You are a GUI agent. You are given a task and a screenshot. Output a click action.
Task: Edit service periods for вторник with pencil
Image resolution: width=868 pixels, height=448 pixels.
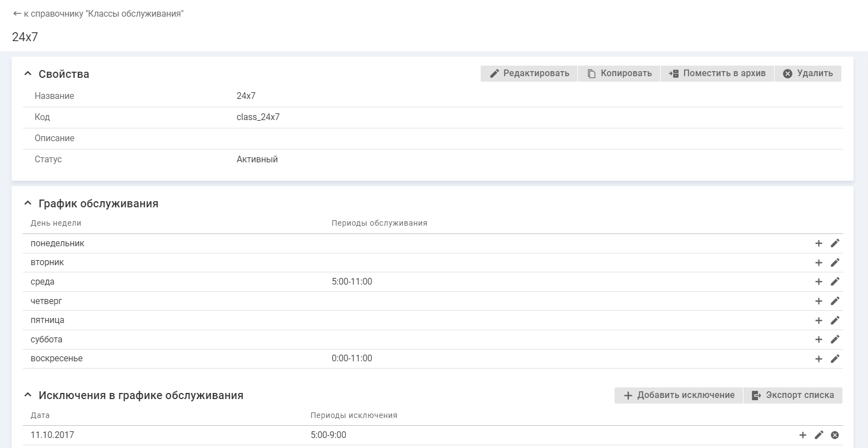click(x=835, y=262)
